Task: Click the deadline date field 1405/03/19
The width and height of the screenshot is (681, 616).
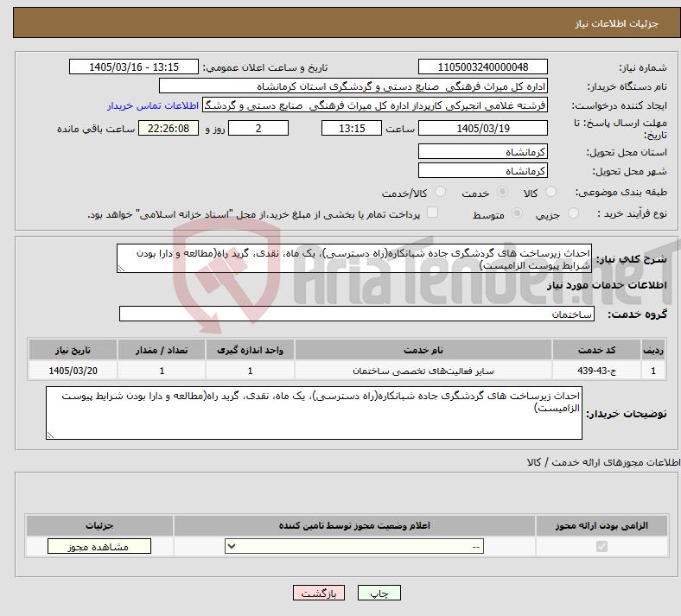Action: 483,128
